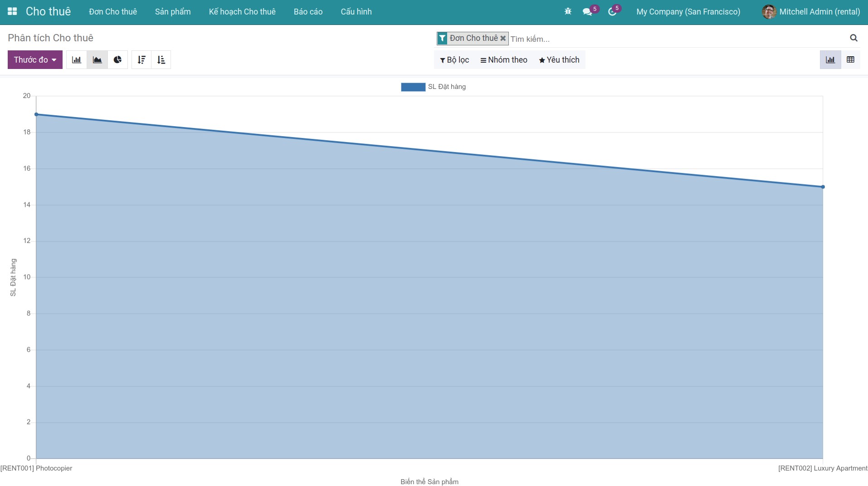Click the debug bug icon
Screen dimensions: 868x486
click(x=568, y=11)
